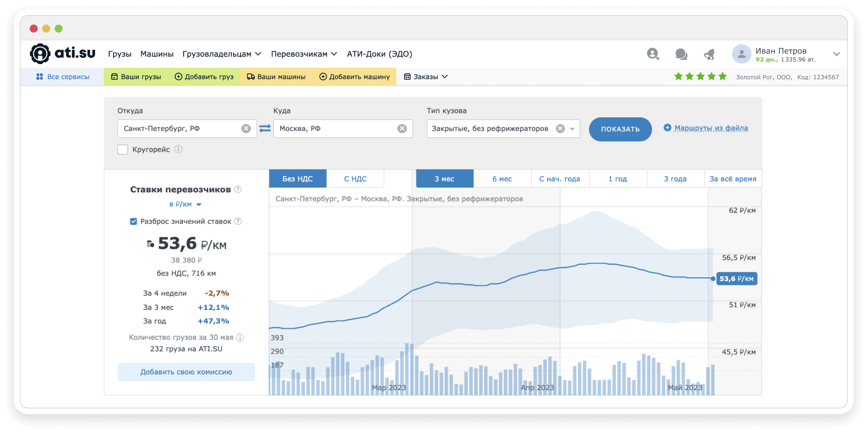Expand the Грузовладельцам menu
Viewport: 868px width, 433px height.
tap(222, 54)
